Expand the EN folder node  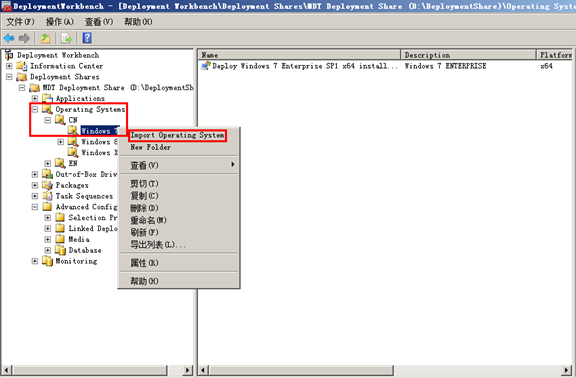point(48,163)
